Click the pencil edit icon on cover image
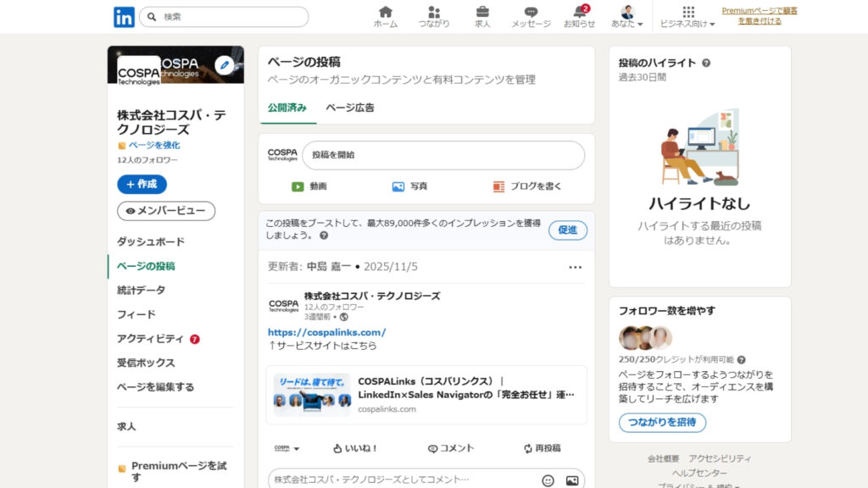Viewport: 868px width, 488px height. (224, 64)
